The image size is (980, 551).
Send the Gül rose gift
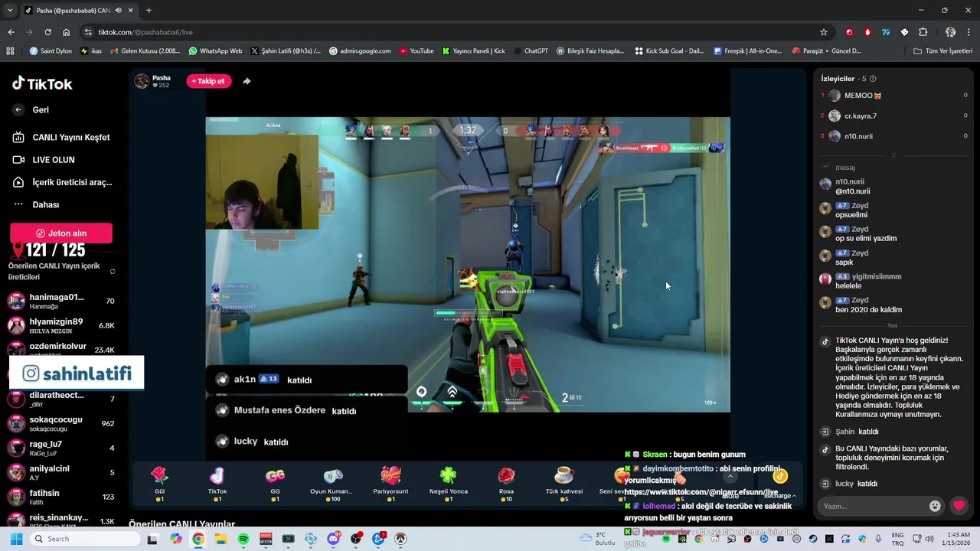(159, 484)
